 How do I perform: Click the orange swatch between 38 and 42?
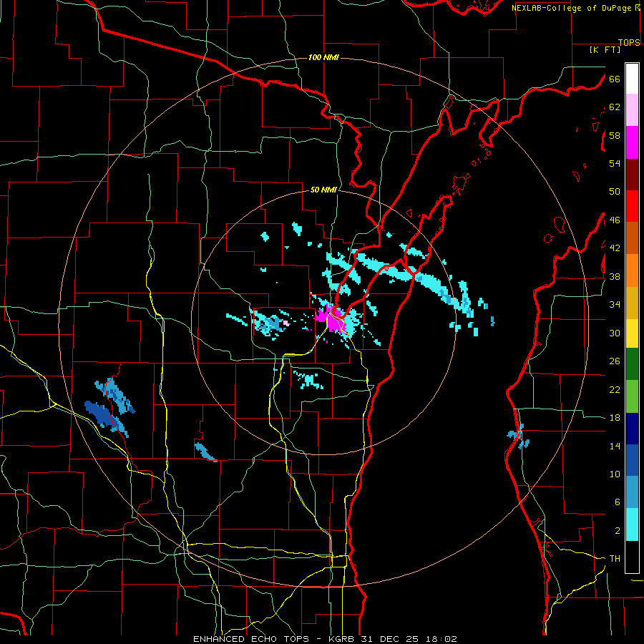(x=632, y=270)
